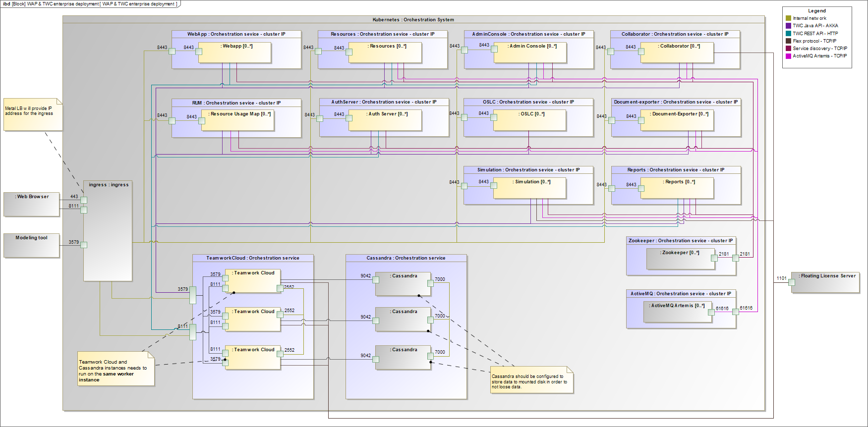Click the ActiveMQ Artemis magenta legend swatch
Image resolution: width=868 pixels, height=427 pixels.
788,56
